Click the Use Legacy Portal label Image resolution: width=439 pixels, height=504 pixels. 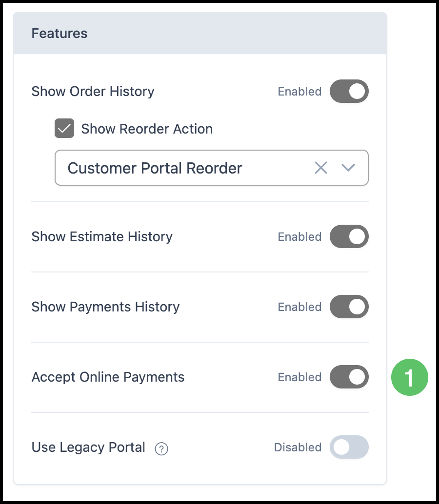click(x=88, y=447)
